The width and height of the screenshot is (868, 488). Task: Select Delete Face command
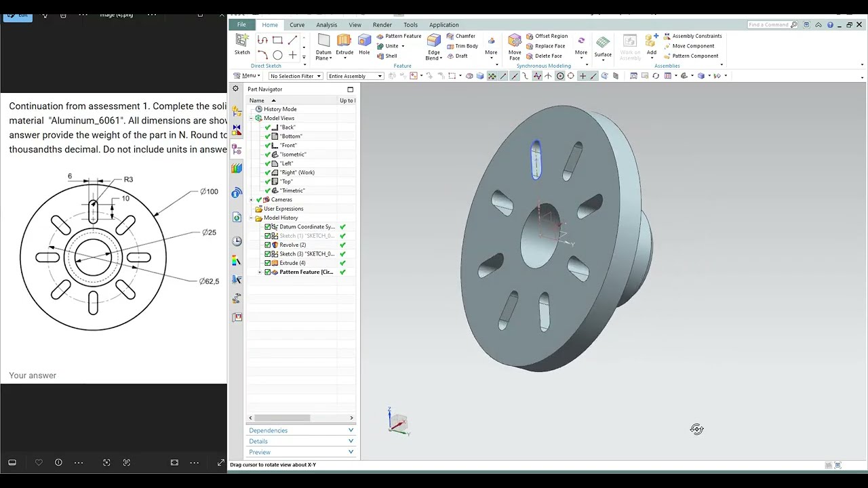point(544,56)
